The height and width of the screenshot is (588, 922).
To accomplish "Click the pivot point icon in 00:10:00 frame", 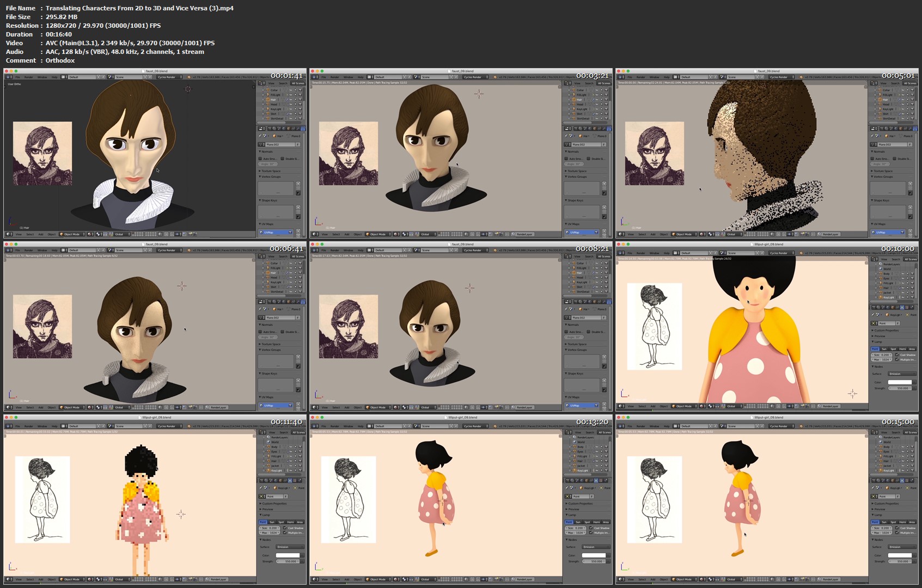I will coord(710,406).
